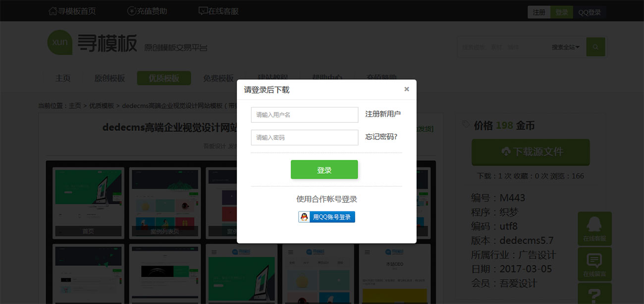Expand the 搜索全站 search scope dropdown
Screen dimensions: 644x304
(565, 47)
